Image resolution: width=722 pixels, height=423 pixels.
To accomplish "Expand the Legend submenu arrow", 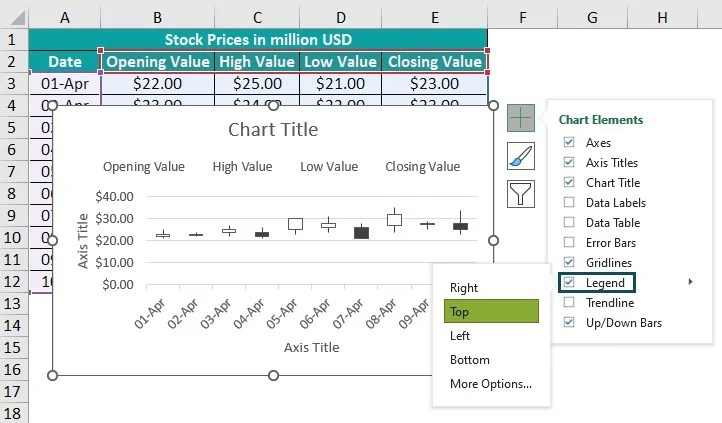I will (x=690, y=282).
